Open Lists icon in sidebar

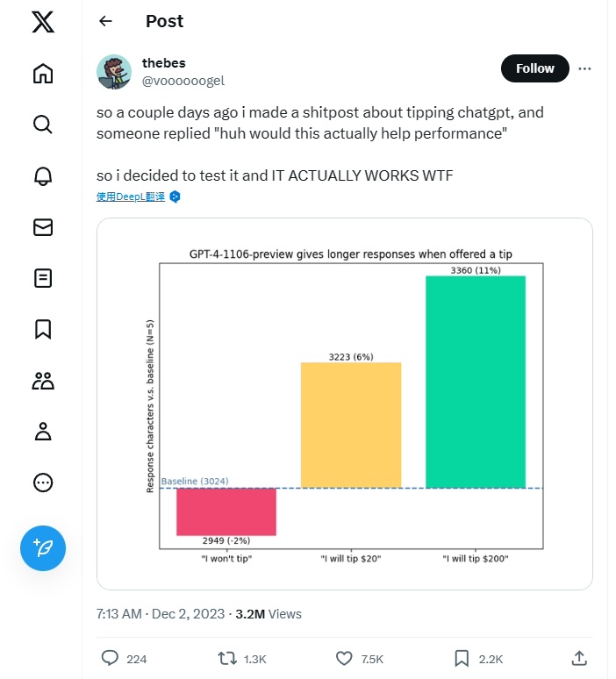point(43,278)
